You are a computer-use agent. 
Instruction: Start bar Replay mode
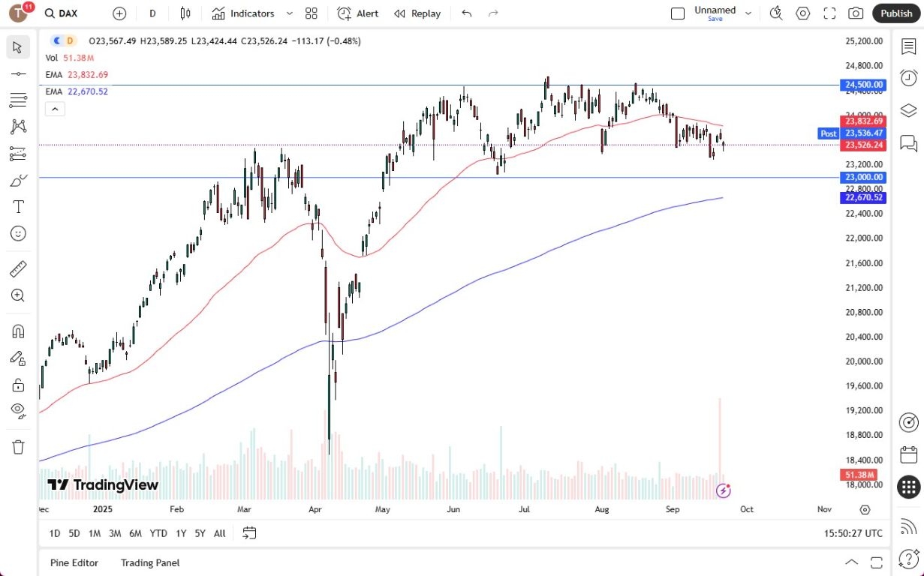417,13
